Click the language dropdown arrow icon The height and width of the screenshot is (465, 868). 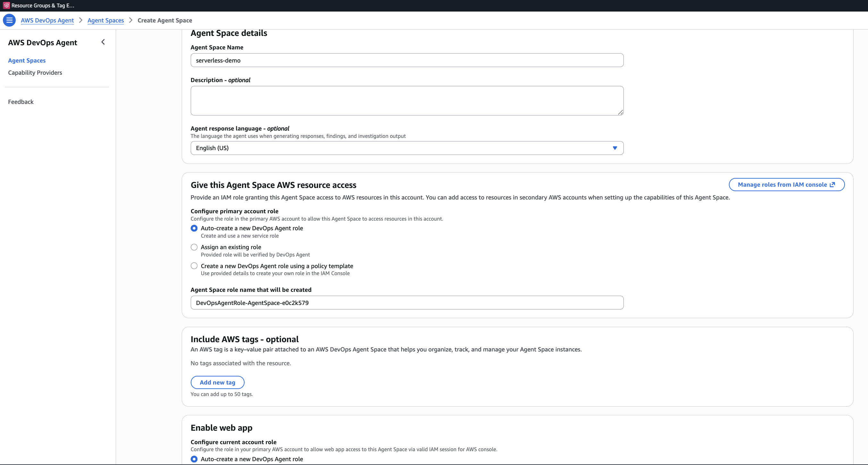tap(614, 148)
